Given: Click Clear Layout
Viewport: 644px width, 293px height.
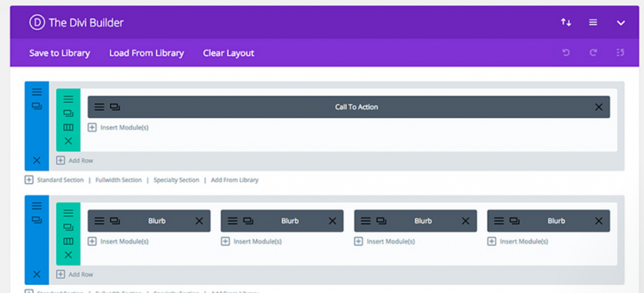Looking at the screenshot, I should coord(229,53).
